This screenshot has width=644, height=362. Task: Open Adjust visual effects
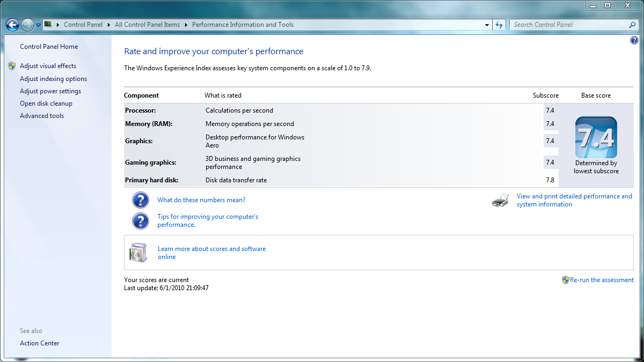click(x=48, y=66)
